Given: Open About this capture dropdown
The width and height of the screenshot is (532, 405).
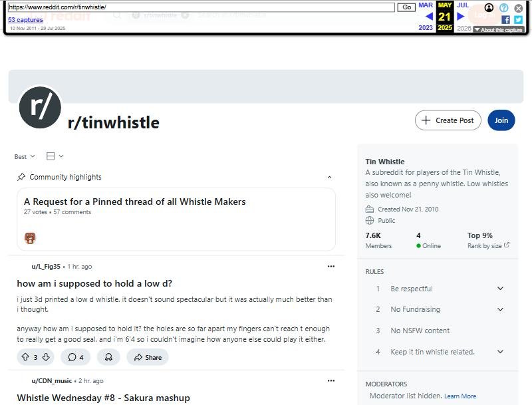Looking at the screenshot, I should pyautogui.click(x=498, y=30).
